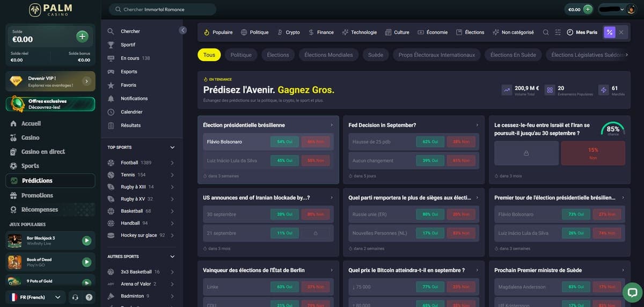Open Sportif trophy item

[x=128, y=45]
